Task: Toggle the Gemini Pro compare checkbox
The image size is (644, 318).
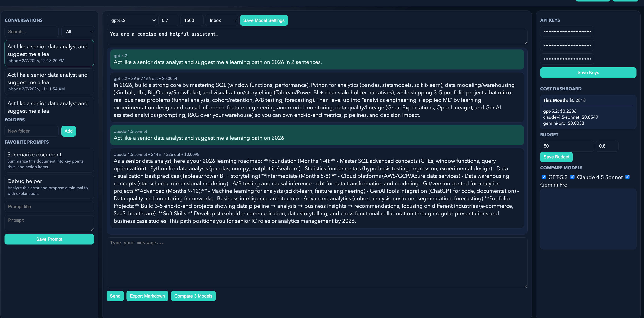Action: coord(627,177)
